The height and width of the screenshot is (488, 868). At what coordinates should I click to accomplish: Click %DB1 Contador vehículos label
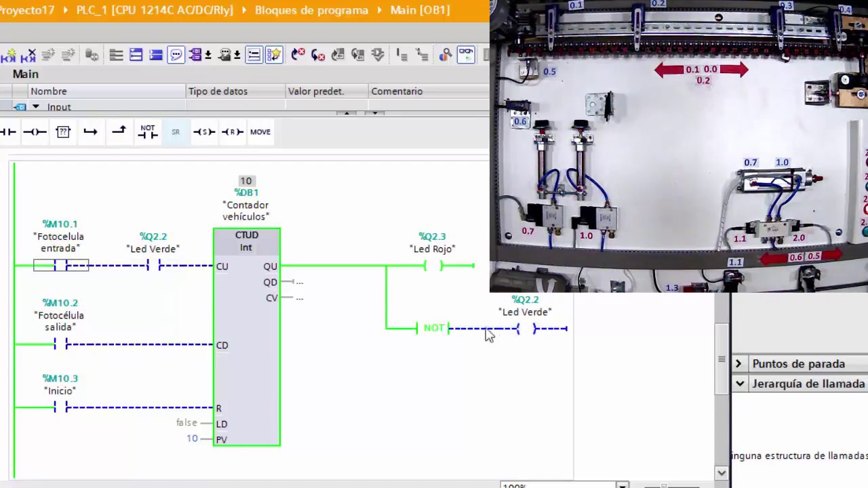tap(246, 205)
